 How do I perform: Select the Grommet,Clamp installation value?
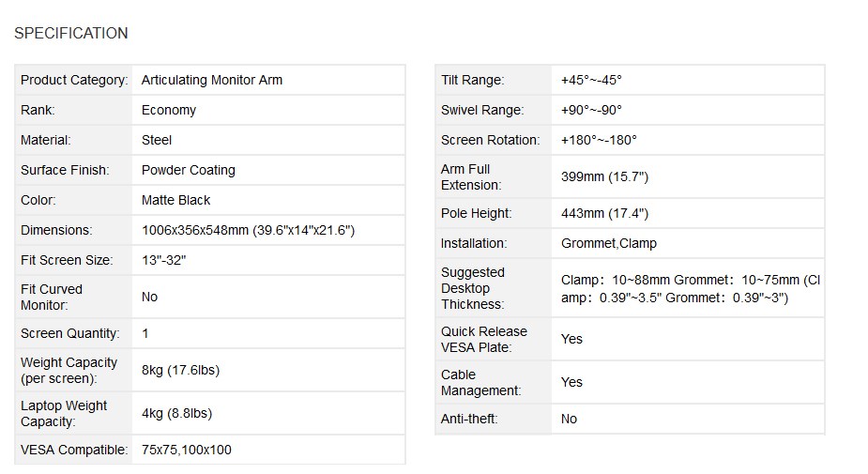pos(609,243)
